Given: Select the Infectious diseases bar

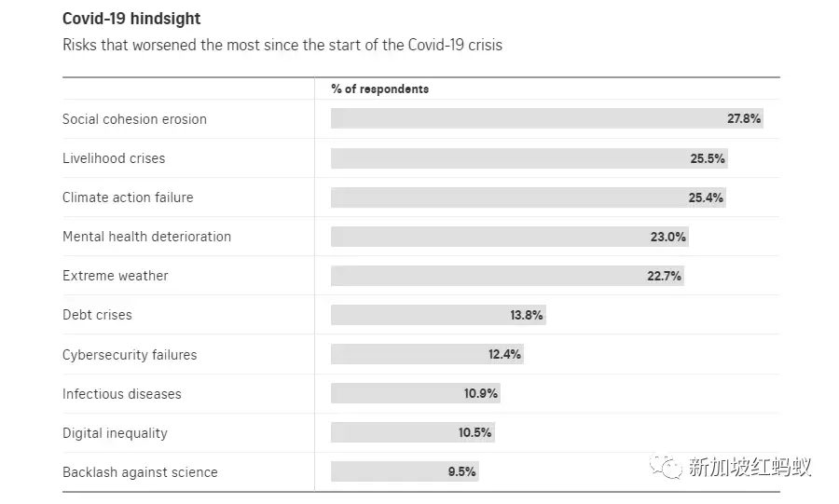Looking at the screenshot, I should point(415,394).
